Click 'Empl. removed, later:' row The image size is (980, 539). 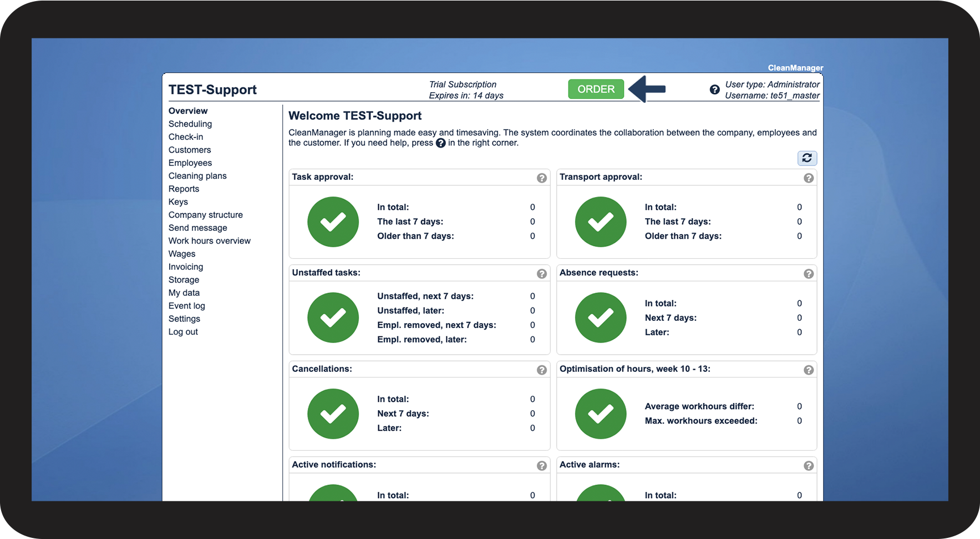point(422,340)
